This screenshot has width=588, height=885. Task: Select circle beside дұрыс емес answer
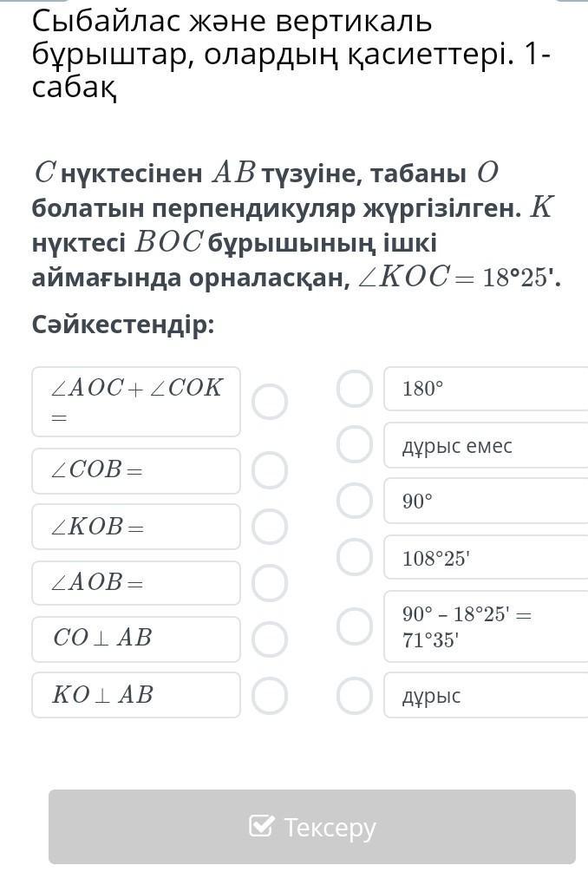click(355, 445)
